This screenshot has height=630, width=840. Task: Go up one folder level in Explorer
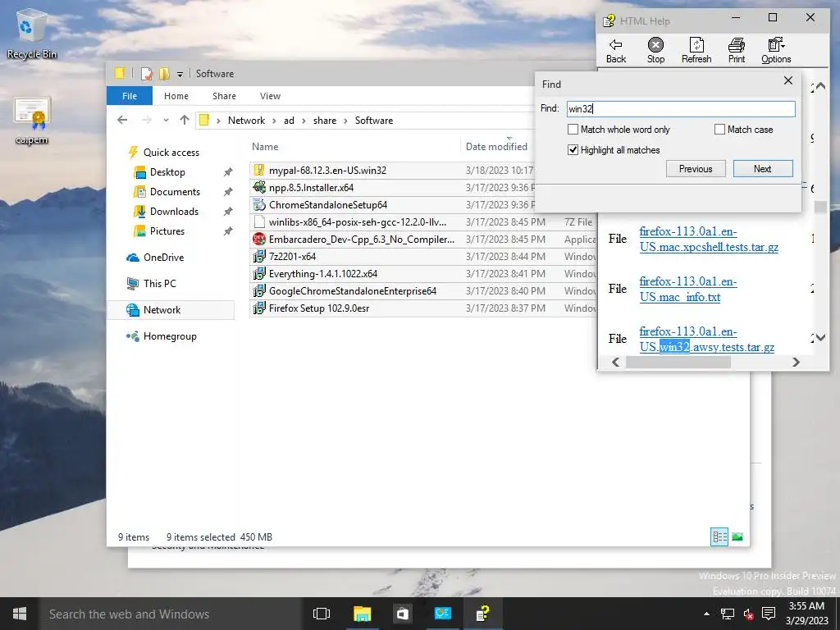click(185, 120)
